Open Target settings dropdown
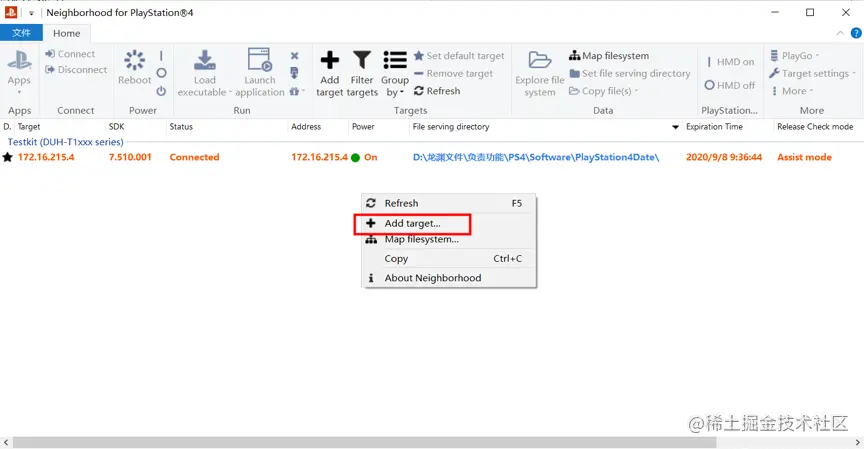864x449 pixels. click(812, 73)
